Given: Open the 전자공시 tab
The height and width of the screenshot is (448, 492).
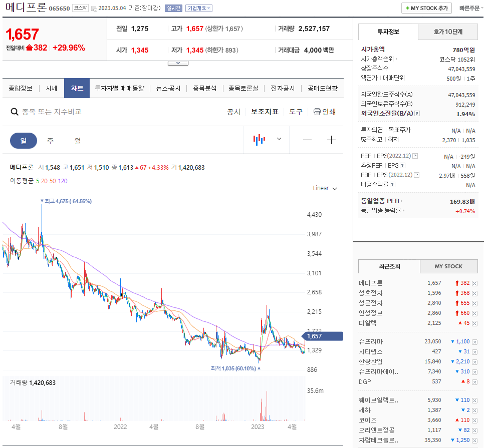Looking at the screenshot, I should pos(283,89).
